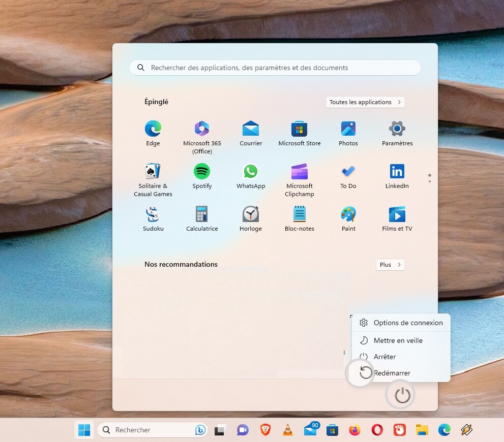Launch the To Do app

point(348,176)
